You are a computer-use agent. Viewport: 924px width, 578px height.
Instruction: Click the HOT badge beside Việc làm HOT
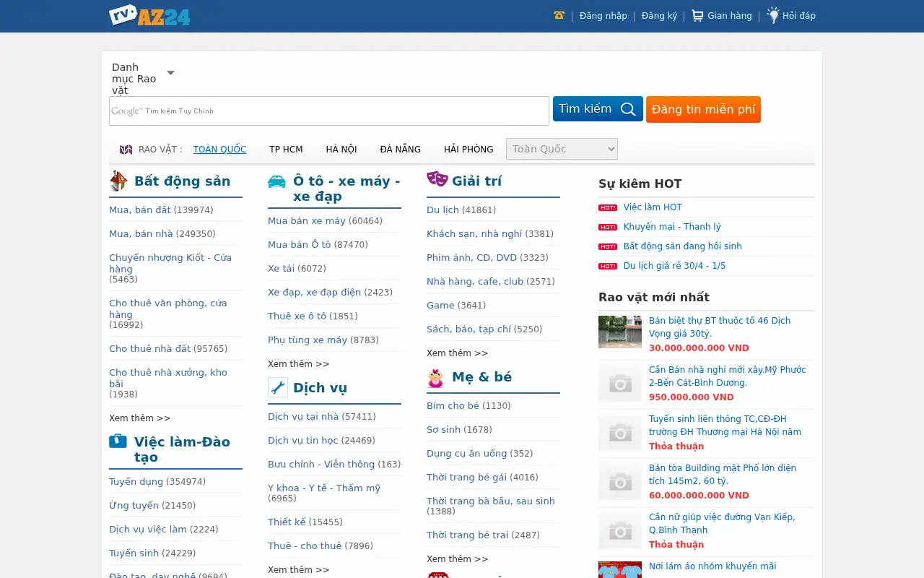tap(608, 207)
